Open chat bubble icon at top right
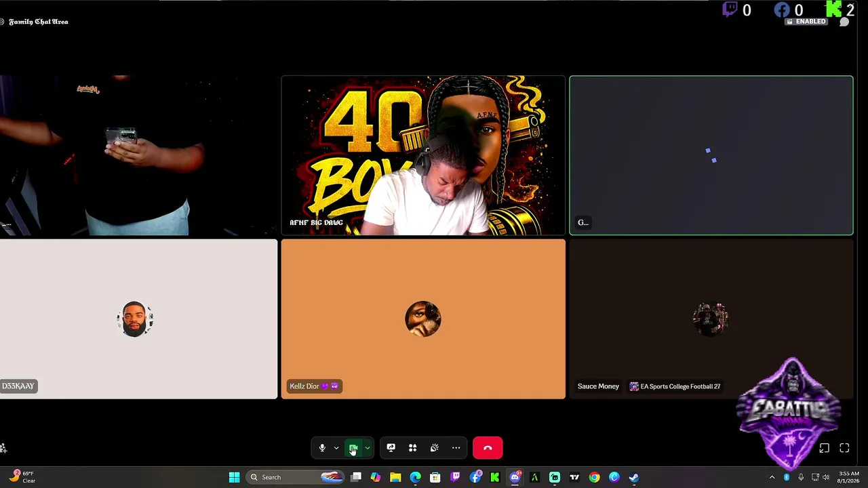Viewport: 868px width, 488px height. click(x=844, y=22)
